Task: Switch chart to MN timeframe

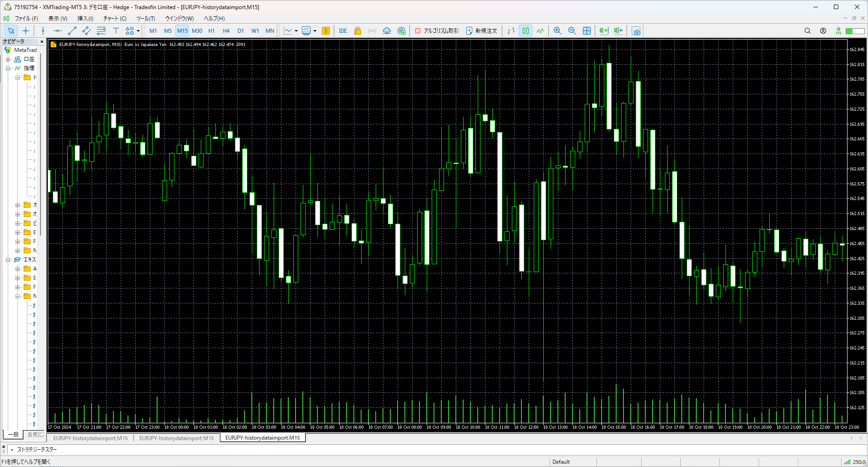Action: (x=270, y=31)
